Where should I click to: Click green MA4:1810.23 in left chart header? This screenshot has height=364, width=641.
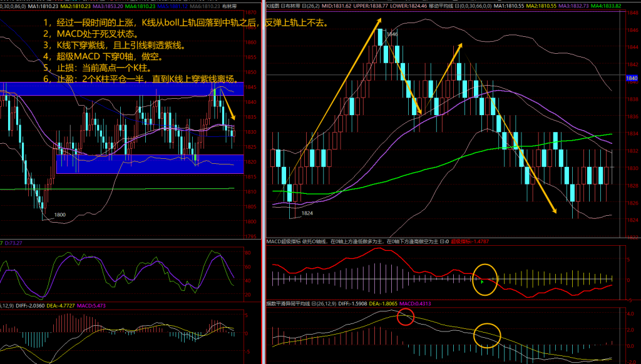point(140,6)
